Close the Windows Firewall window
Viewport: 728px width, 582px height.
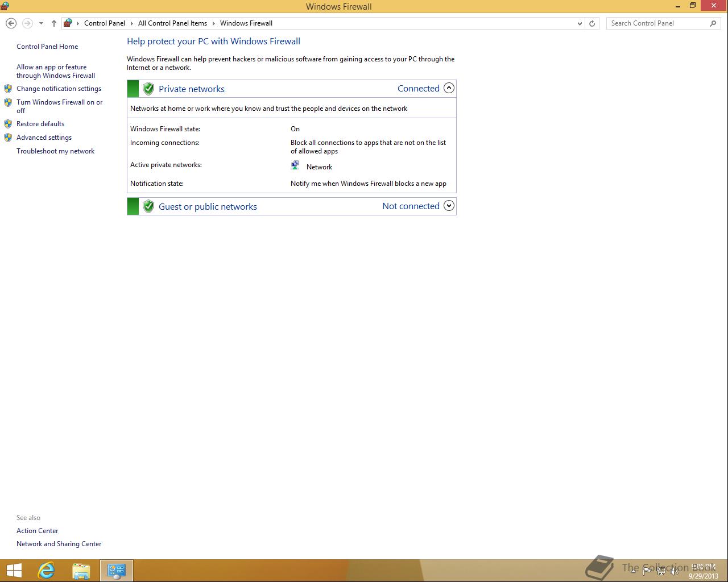click(714, 6)
